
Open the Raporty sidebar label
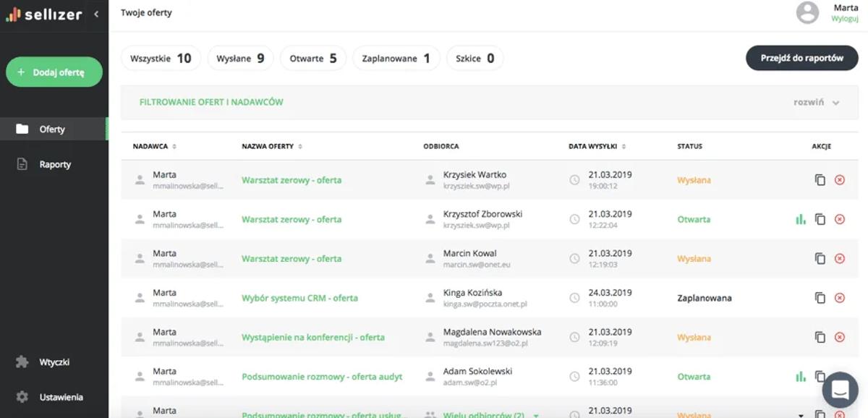(55, 164)
